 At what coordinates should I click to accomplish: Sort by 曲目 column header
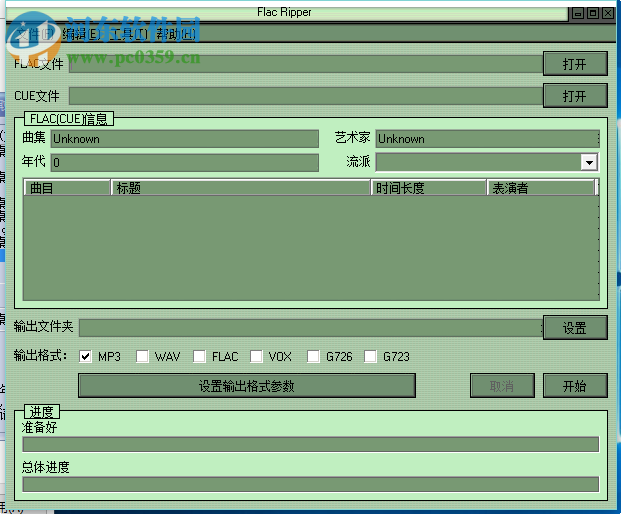click(x=67, y=188)
